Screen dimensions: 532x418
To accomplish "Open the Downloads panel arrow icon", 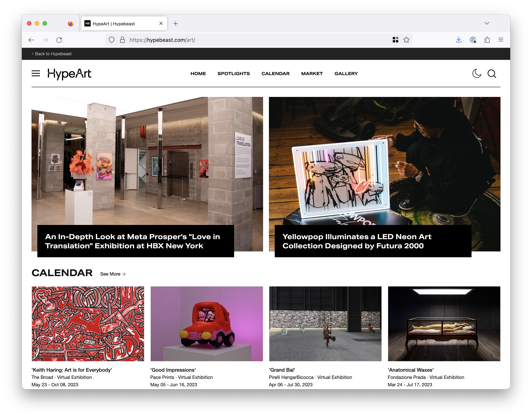I will 459,40.
